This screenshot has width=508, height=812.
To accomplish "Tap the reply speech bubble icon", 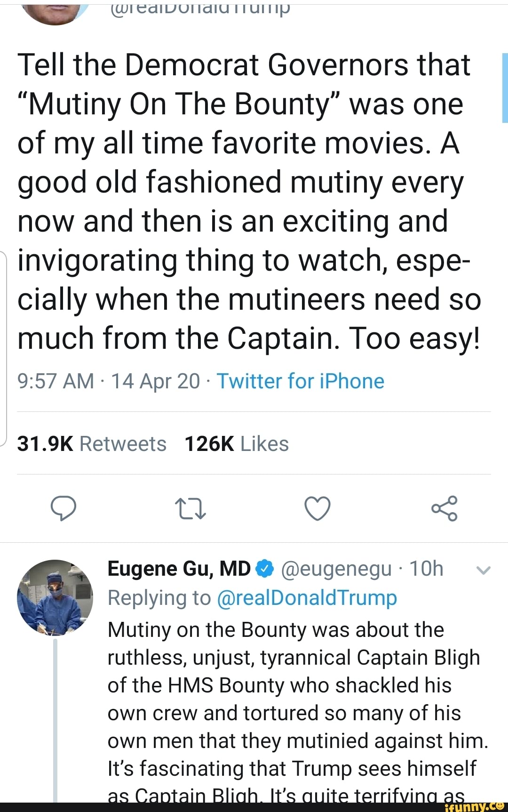I will [x=63, y=508].
